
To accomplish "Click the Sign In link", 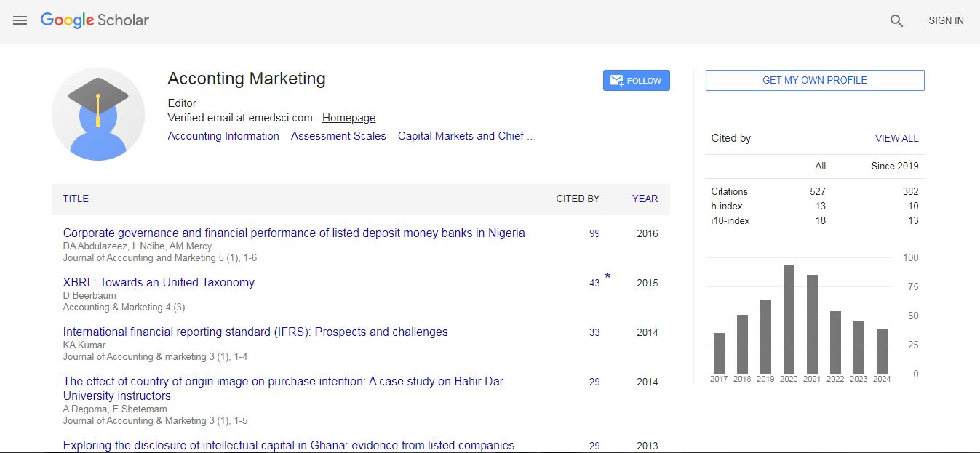I will pos(946,20).
